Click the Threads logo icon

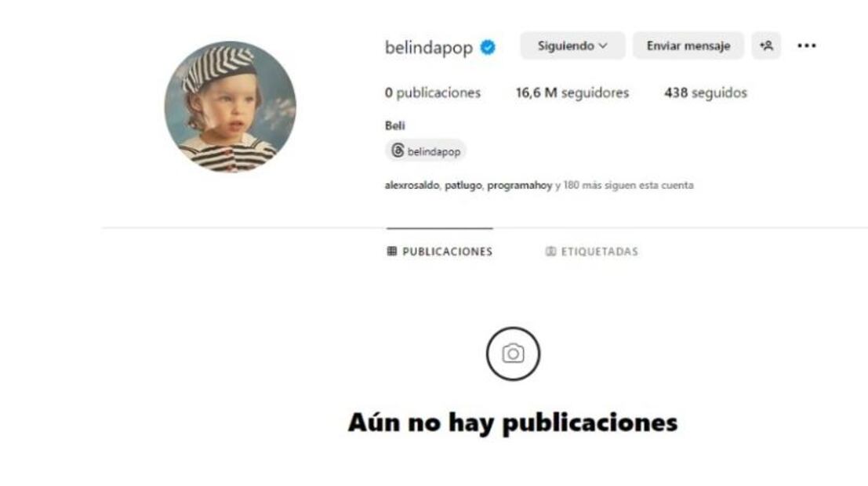[398, 151]
